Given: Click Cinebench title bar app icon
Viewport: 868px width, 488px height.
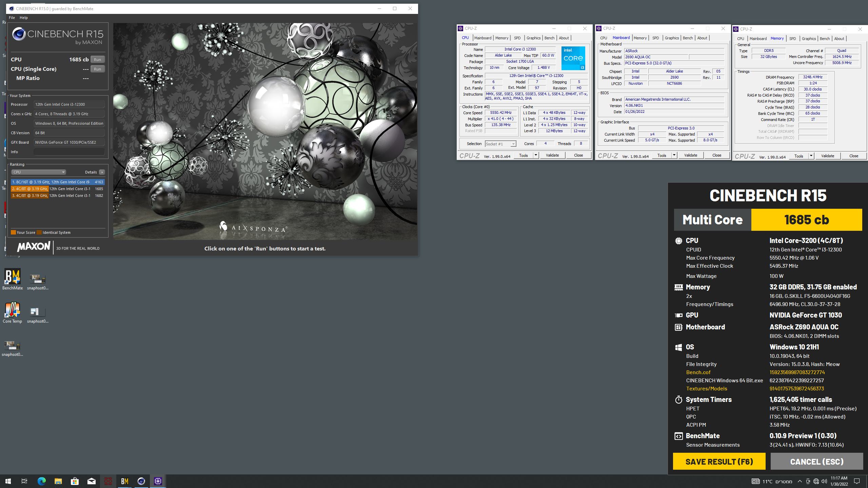Looking at the screenshot, I should click(12, 8).
